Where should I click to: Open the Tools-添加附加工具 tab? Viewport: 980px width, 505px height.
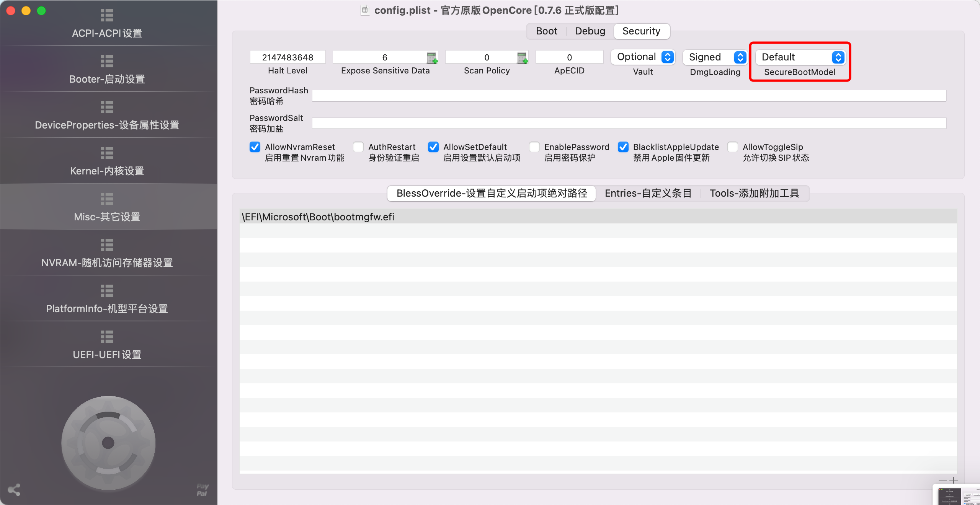[755, 194]
